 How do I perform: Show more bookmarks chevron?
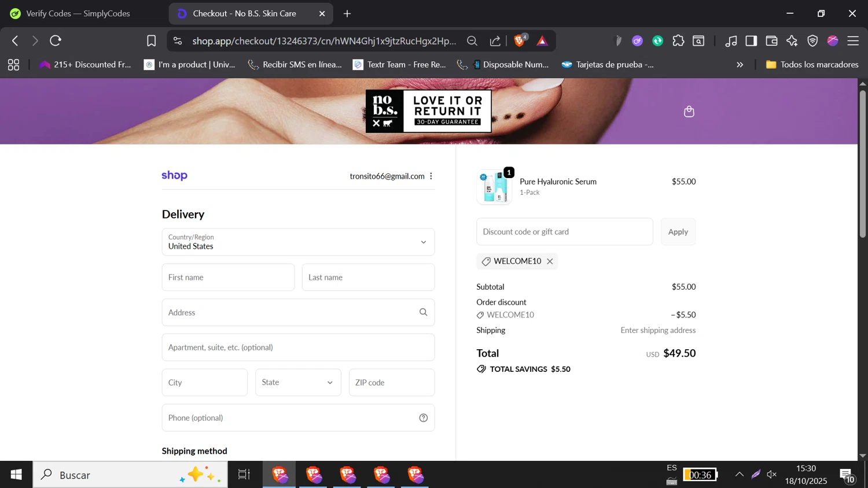point(740,65)
